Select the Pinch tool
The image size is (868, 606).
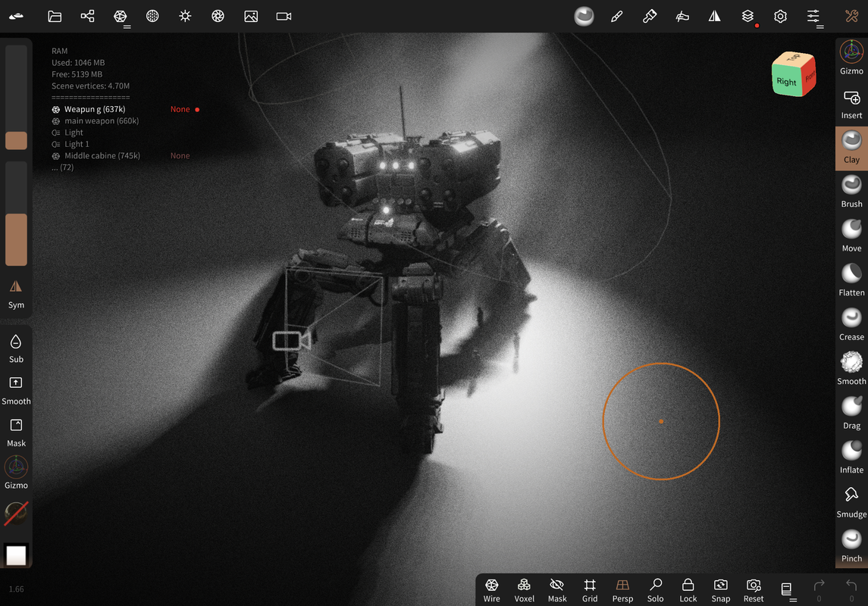tap(851, 545)
